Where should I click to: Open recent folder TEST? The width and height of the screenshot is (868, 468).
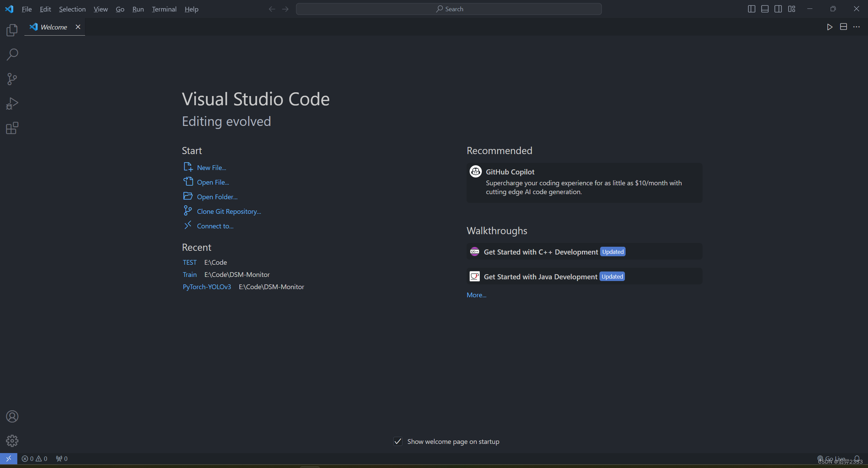[x=190, y=262]
